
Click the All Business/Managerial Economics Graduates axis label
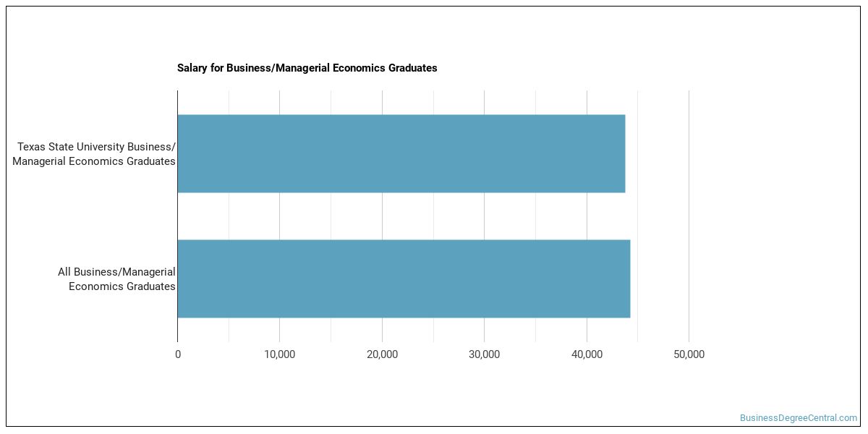pyautogui.click(x=116, y=279)
